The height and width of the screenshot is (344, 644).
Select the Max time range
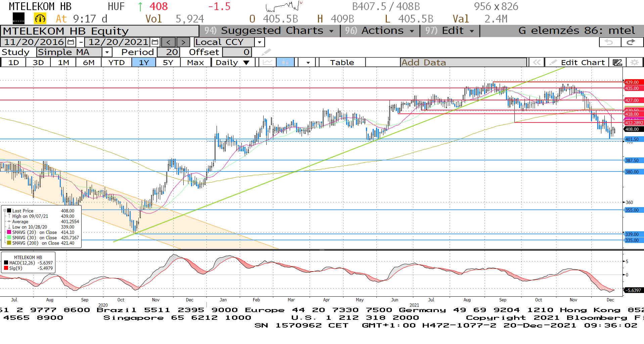point(195,62)
